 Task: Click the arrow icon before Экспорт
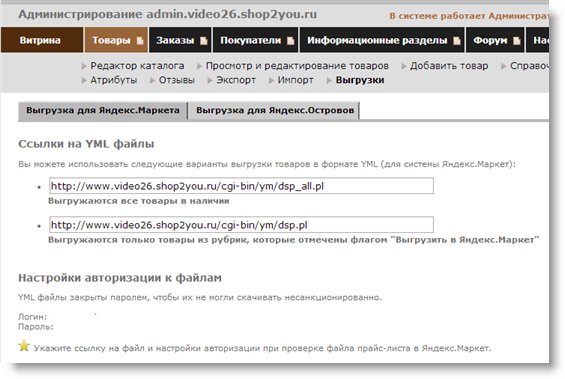pos(210,80)
